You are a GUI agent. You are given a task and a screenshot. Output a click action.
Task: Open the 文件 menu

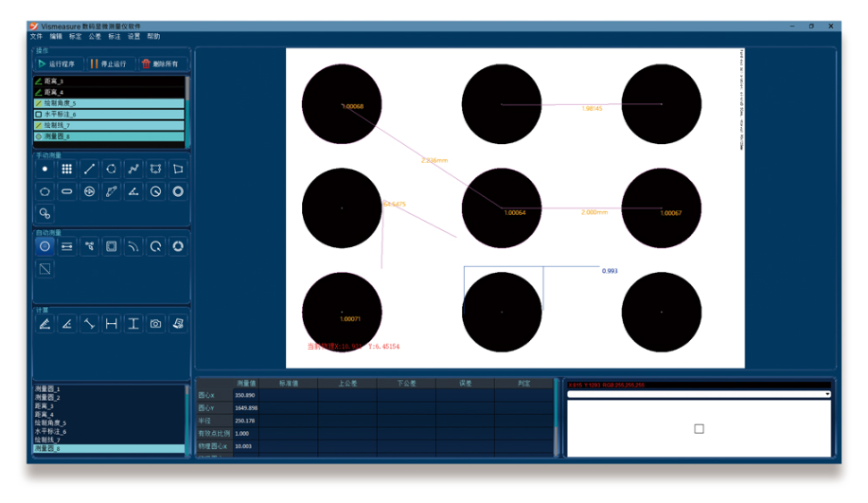pyautogui.click(x=36, y=36)
